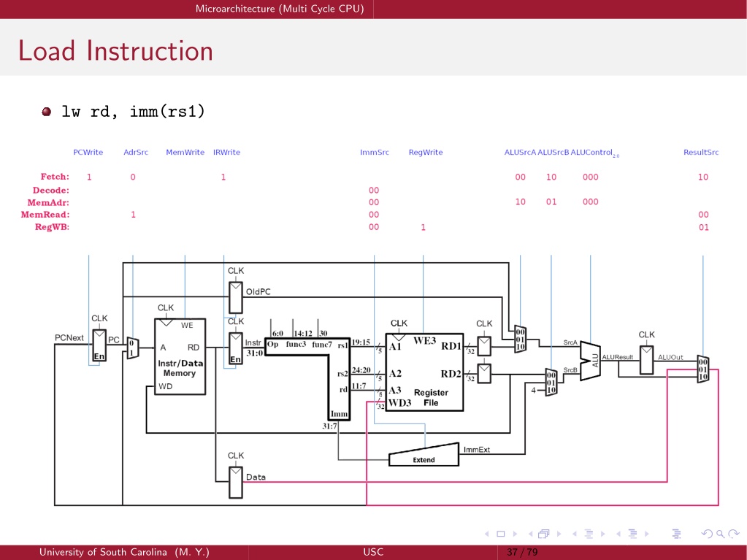The width and height of the screenshot is (747, 560).
Task: Click the previous frame arrow before frame icon
Action: click(x=530, y=534)
